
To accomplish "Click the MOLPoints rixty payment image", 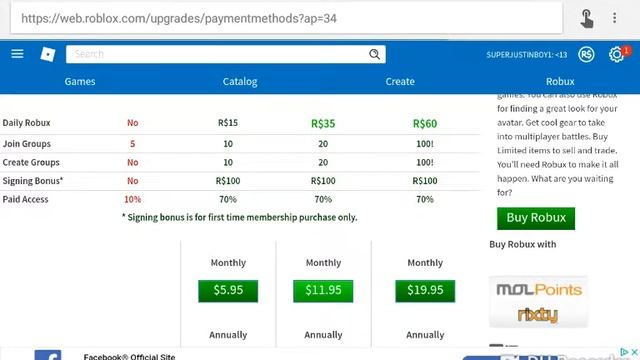I will pyautogui.click(x=539, y=302).
